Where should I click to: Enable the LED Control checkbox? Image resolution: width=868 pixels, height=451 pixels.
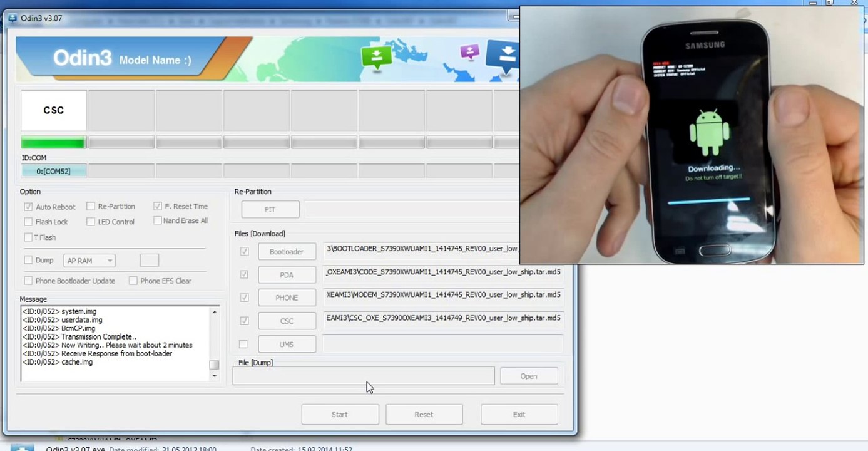tap(91, 222)
